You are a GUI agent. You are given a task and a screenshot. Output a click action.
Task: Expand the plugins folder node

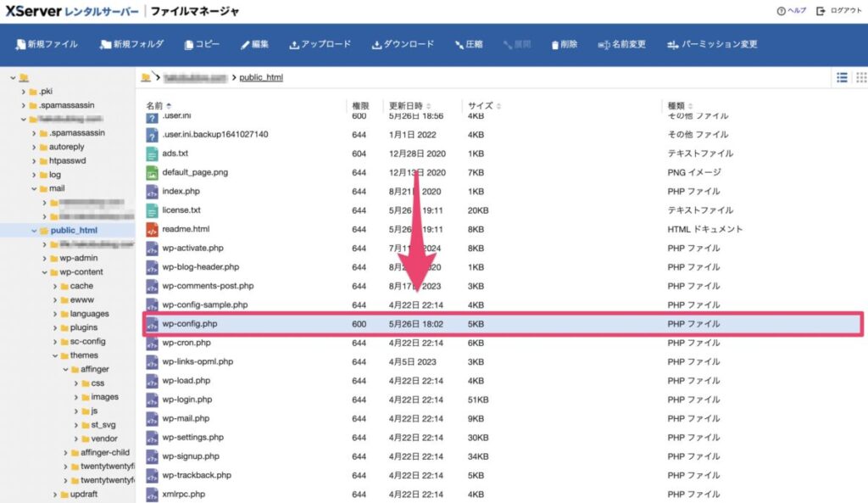click(54, 327)
